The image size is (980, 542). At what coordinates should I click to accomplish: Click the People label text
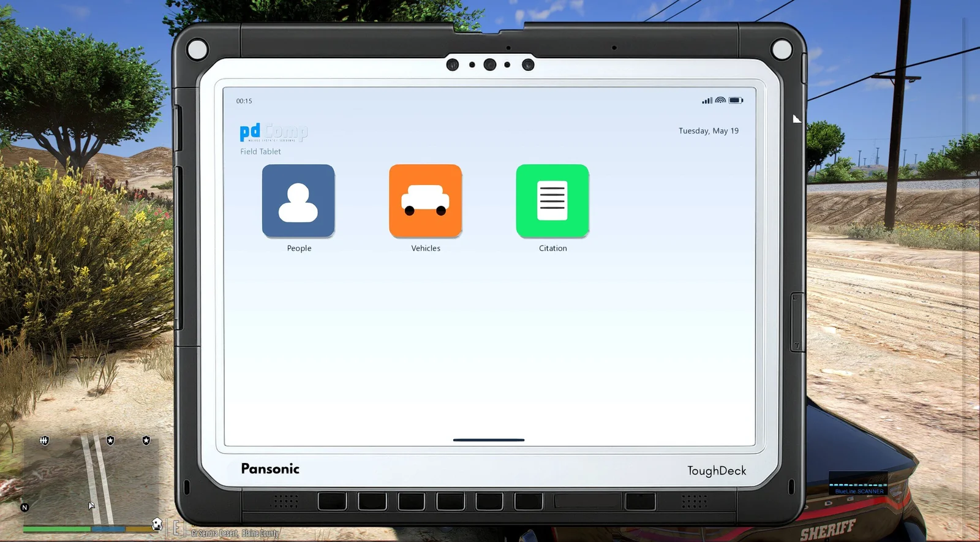(x=299, y=248)
